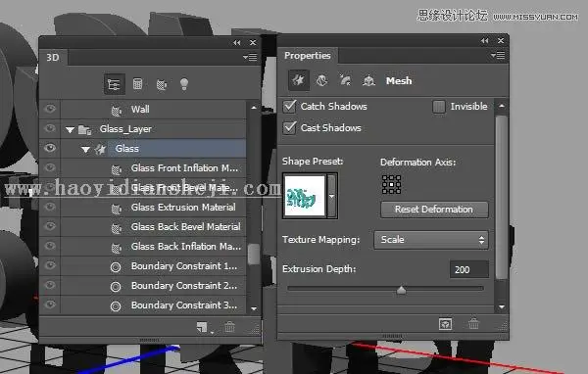The width and height of the screenshot is (588, 374).
Task: Click Wall material icon
Action: click(x=117, y=111)
